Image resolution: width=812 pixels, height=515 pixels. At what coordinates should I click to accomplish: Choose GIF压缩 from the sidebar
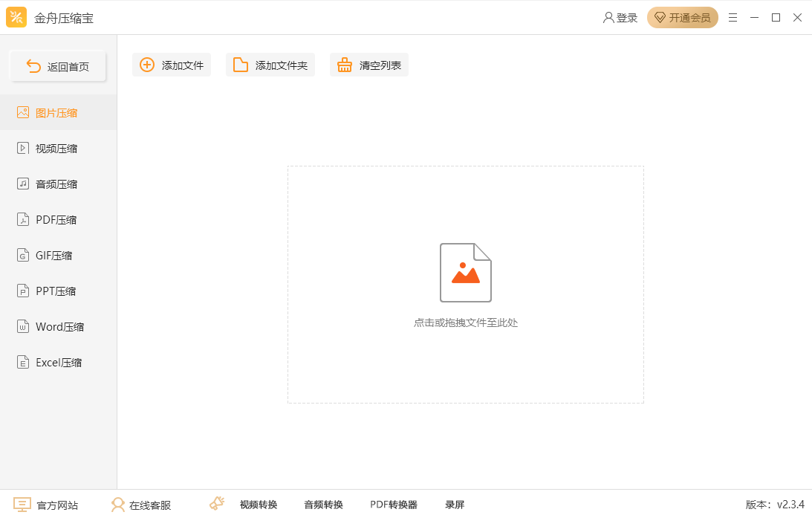pos(54,256)
